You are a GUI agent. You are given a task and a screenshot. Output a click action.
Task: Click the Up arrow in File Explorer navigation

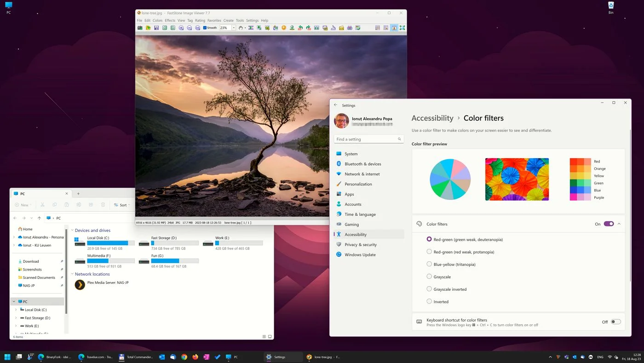(x=39, y=218)
